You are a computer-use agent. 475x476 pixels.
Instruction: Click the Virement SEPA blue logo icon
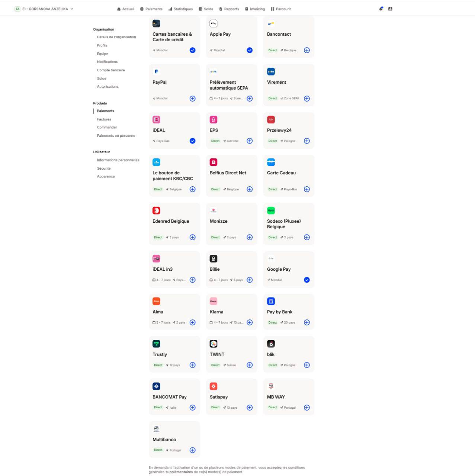click(x=271, y=71)
